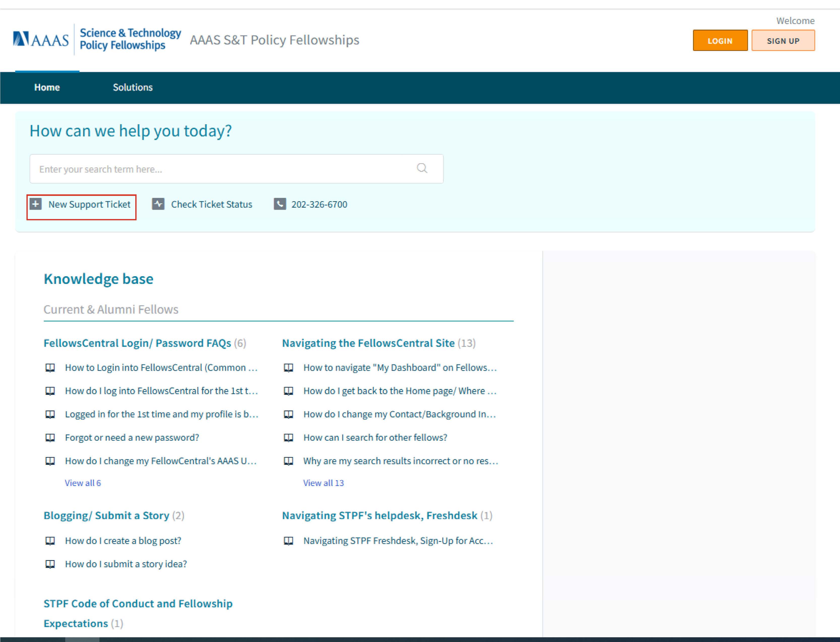Open the Home tab in the navigation bar
The height and width of the screenshot is (642, 840).
point(47,88)
